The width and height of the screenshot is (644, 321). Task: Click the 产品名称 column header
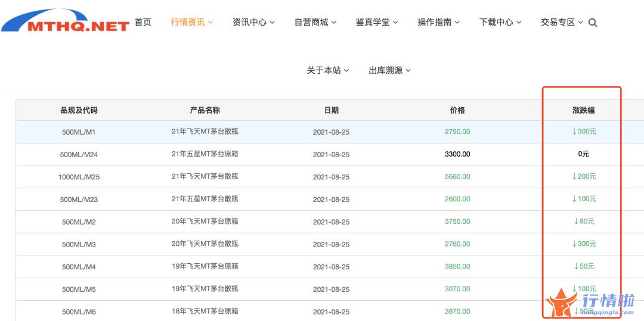coord(205,110)
